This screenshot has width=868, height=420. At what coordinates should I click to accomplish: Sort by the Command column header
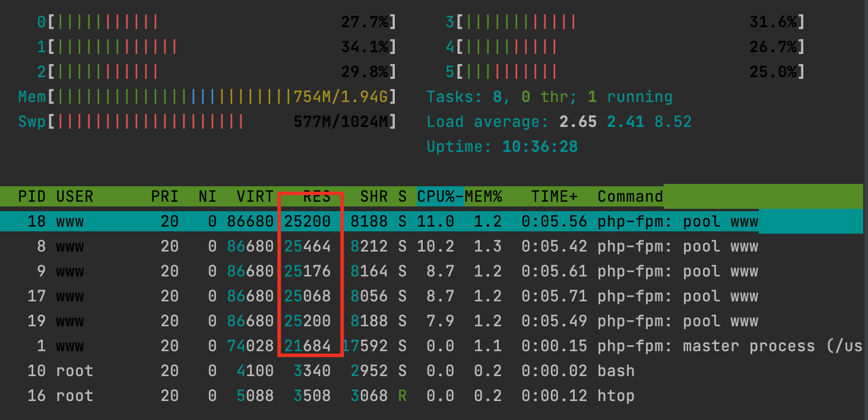[630, 196]
